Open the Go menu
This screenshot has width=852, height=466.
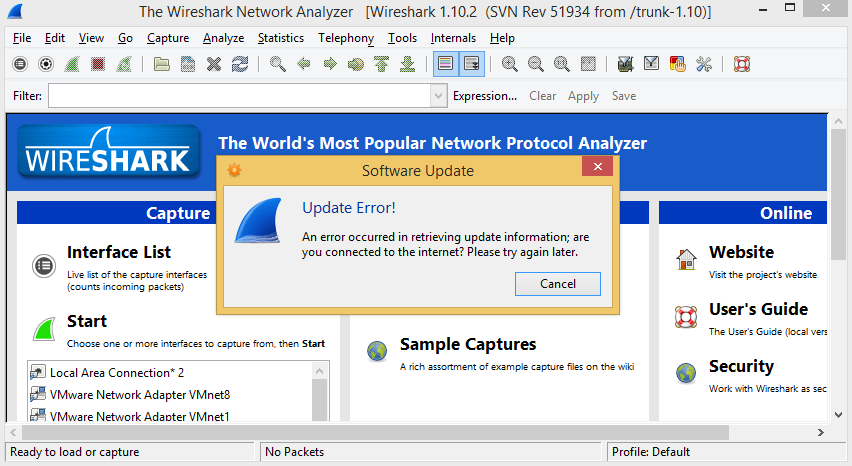tap(126, 38)
